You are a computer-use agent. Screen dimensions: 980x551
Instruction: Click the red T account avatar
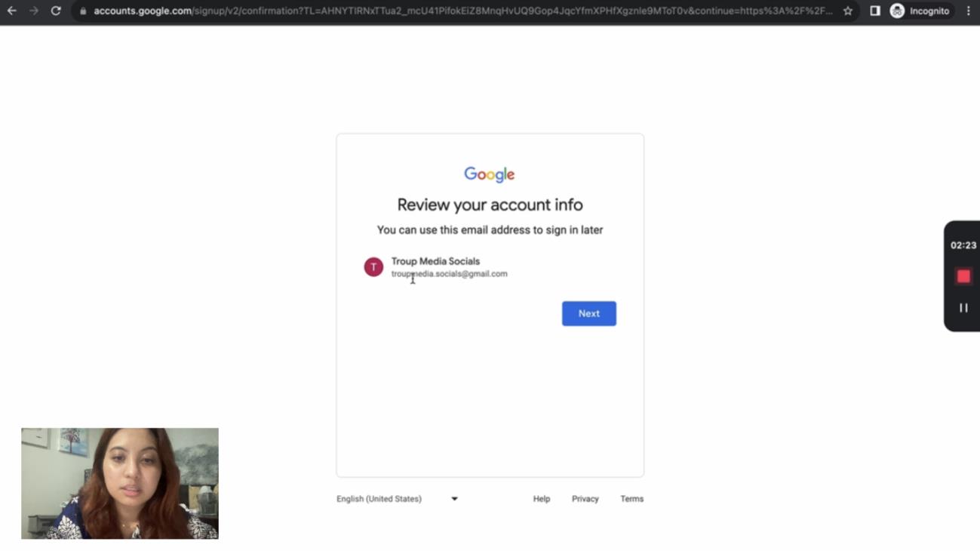pos(373,267)
